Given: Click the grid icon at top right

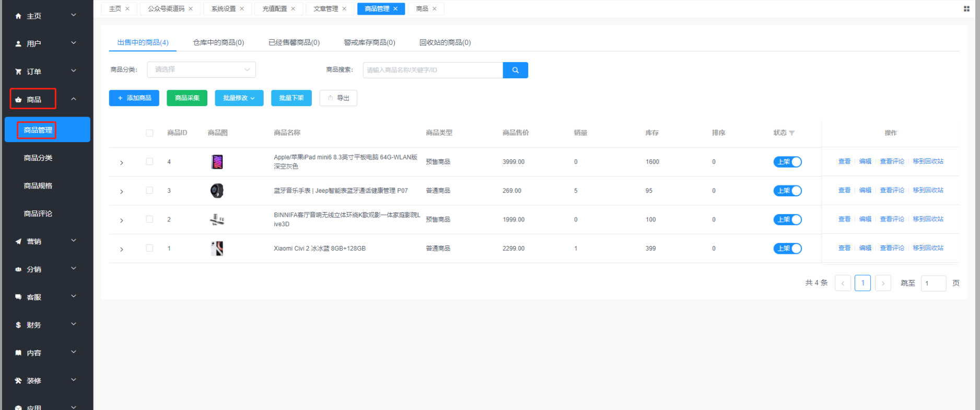Looking at the screenshot, I should click(966, 9).
